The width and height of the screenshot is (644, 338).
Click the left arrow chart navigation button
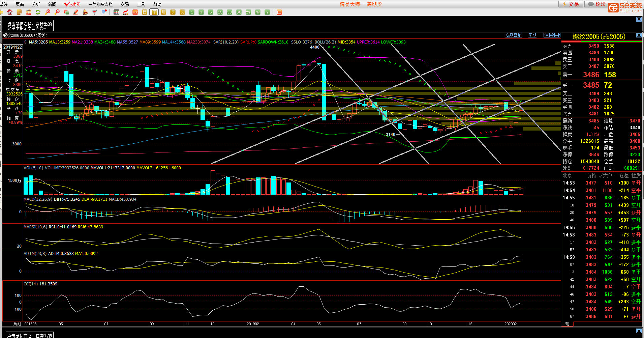(546, 35)
